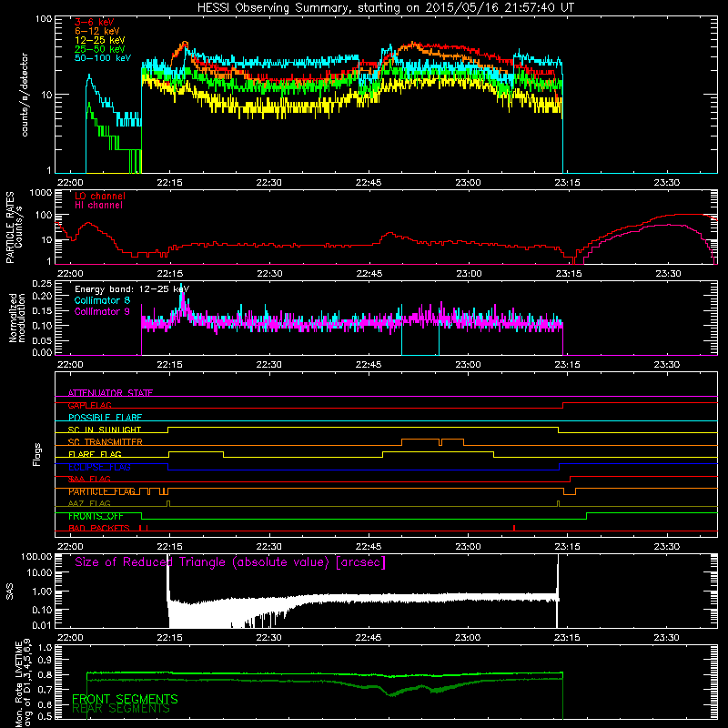This screenshot has width=728, height=728.
Task: Select the yellow 12-25 keV legend entry
Action: [x=100, y=40]
